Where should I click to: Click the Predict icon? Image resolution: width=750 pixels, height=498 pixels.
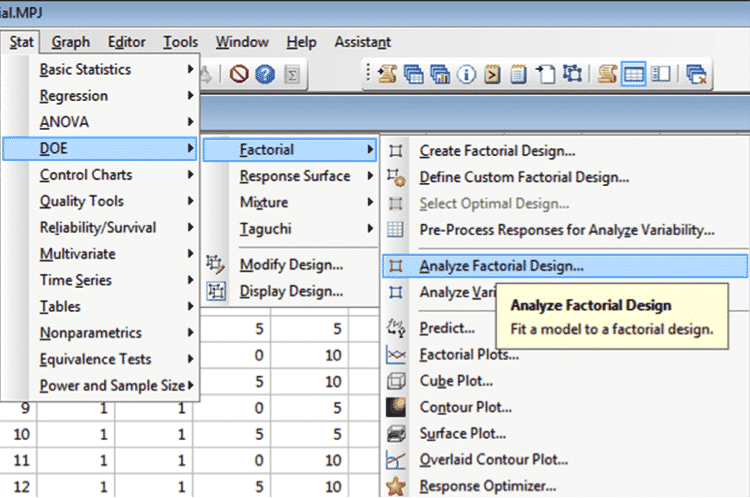[x=396, y=328]
